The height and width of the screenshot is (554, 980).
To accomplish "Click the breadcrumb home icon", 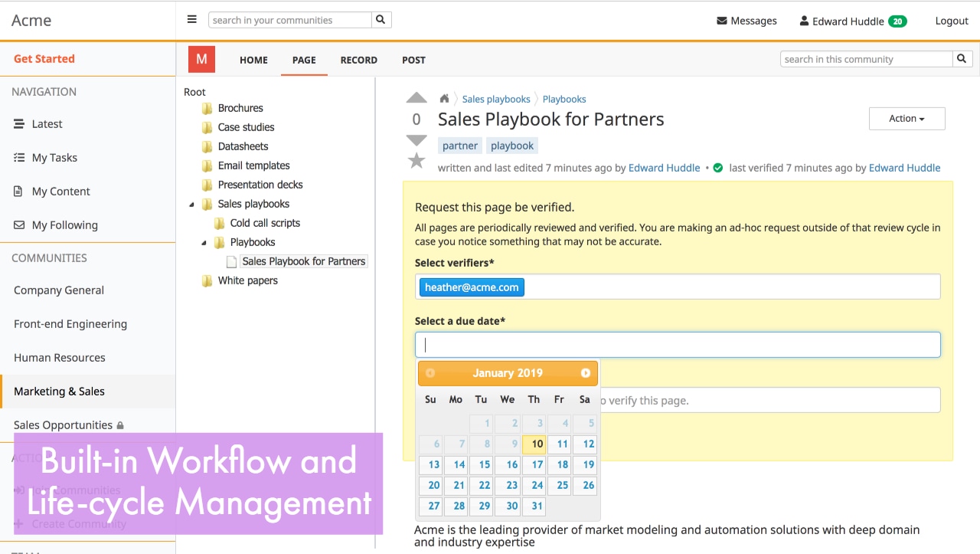I will click(x=444, y=99).
